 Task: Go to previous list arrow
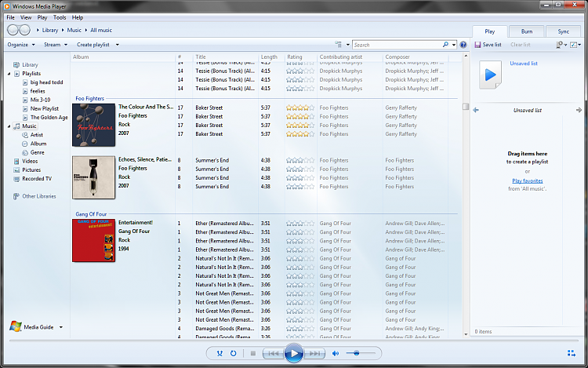pyautogui.click(x=476, y=110)
